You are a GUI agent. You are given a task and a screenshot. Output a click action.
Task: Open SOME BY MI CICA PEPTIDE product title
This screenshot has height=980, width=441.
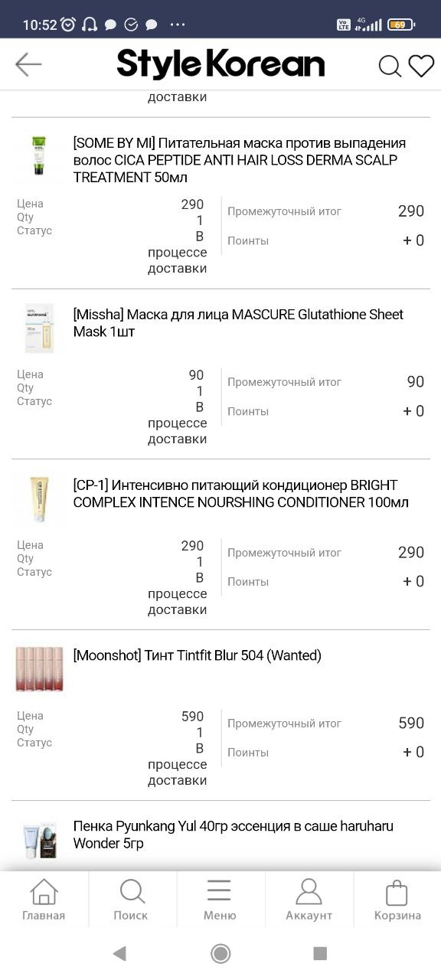pos(240,160)
